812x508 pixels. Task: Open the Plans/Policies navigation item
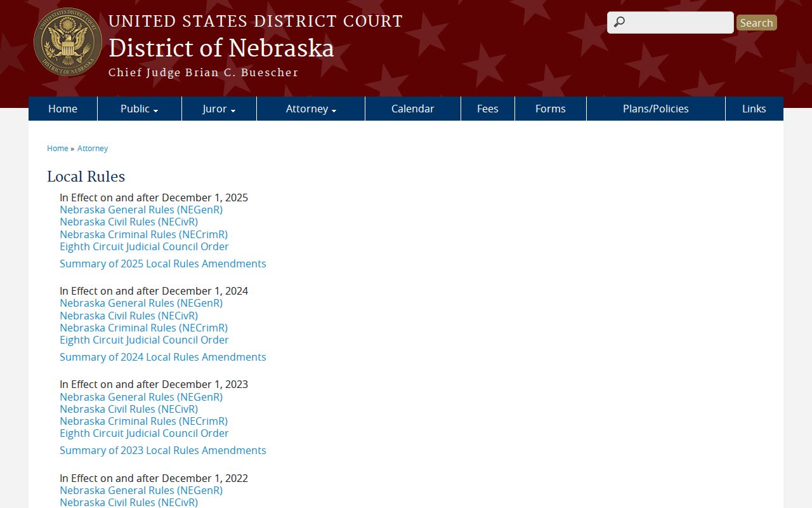click(x=656, y=109)
